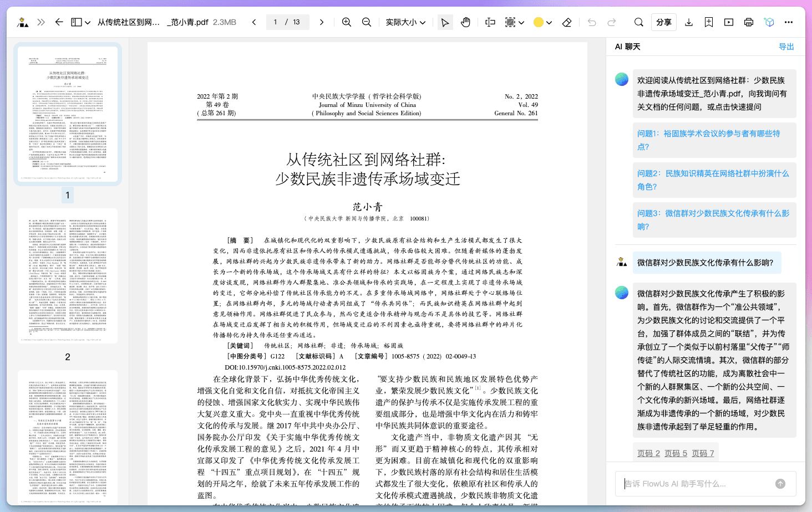Open the 页码 7 page reference
812x512 pixels.
(x=703, y=453)
